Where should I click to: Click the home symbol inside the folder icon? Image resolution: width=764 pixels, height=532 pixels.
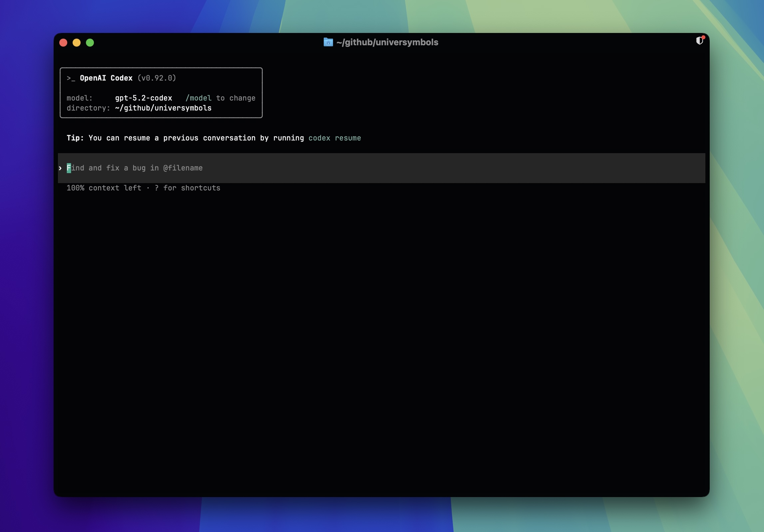(x=328, y=43)
